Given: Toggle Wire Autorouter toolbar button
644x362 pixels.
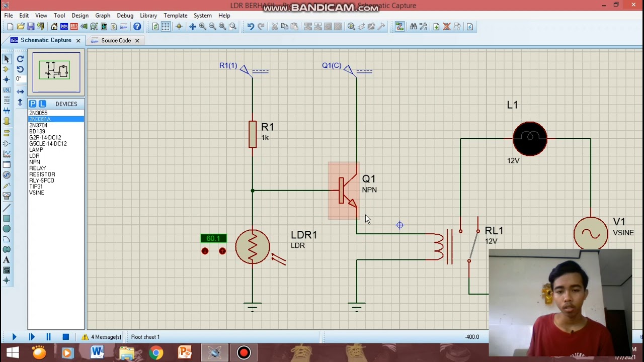Looking at the screenshot, I should (399, 27).
